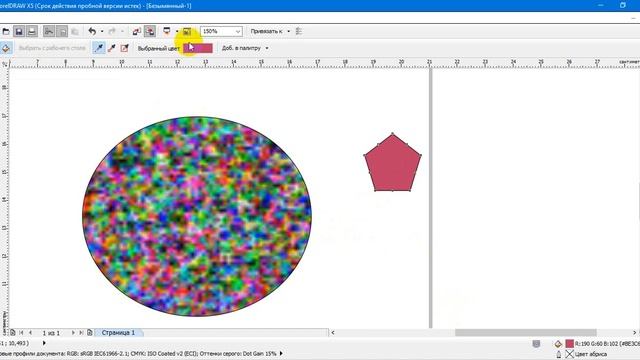This screenshot has width=640, height=360.
Task: Toggle the 5x5 eyedropper sample size
Action: (x=124, y=48)
